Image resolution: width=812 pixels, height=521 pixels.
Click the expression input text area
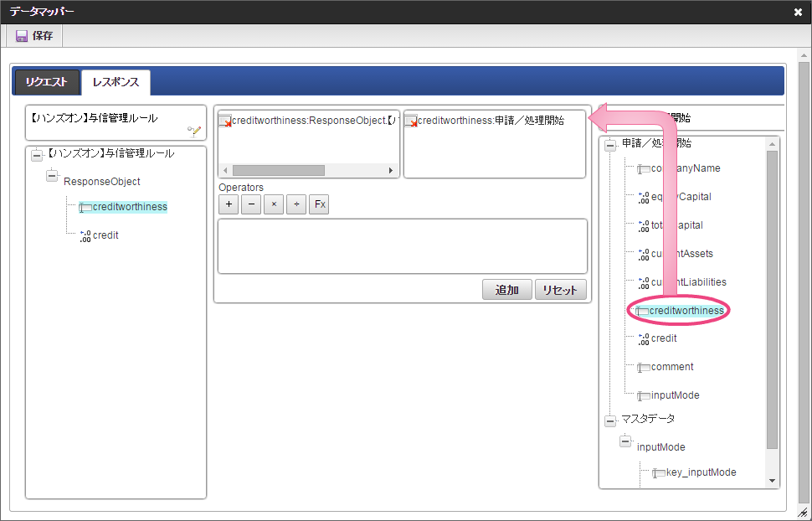click(x=402, y=246)
